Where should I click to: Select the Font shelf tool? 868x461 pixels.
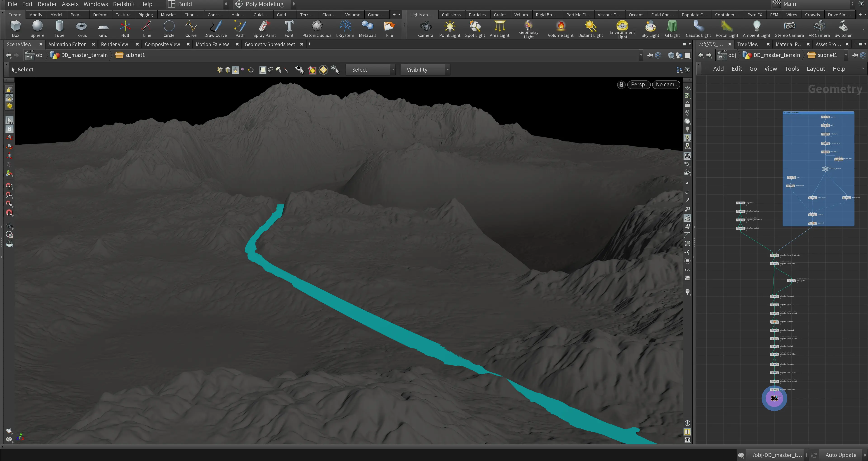pyautogui.click(x=289, y=29)
